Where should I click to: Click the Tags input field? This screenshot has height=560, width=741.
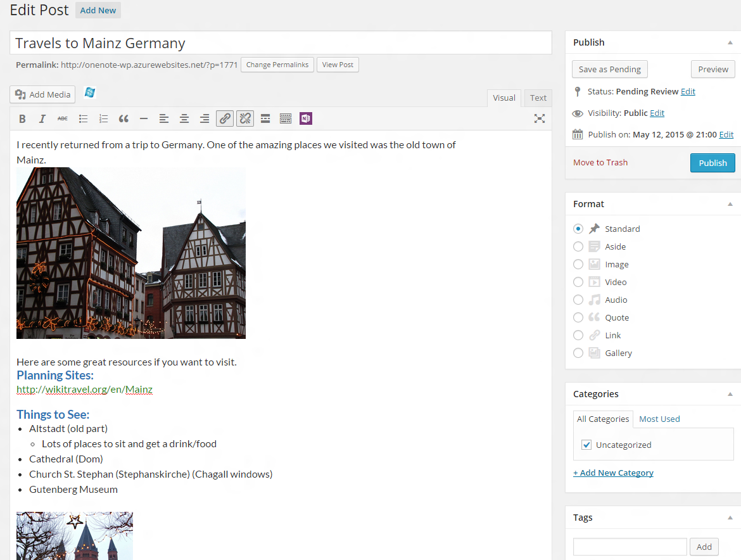630,547
